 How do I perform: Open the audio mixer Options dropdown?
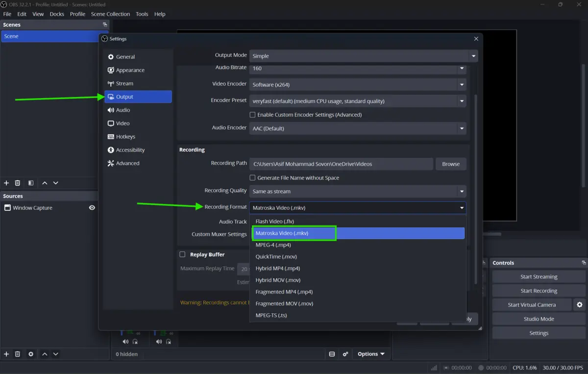(x=371, y=354)
